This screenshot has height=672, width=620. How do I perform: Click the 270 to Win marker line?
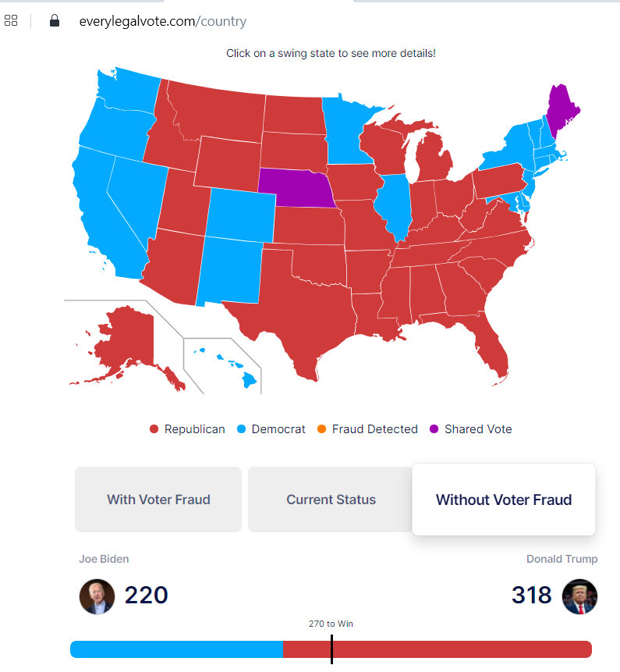[332, 649]
